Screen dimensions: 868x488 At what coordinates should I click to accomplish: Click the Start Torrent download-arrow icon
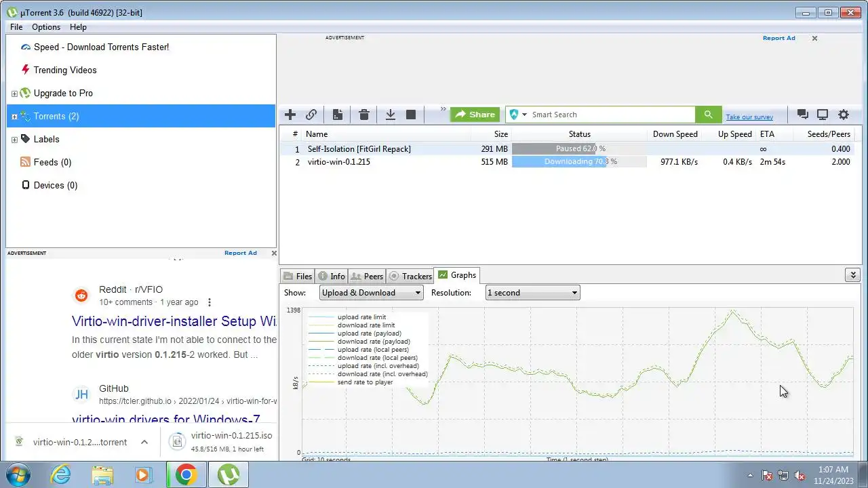[391, 115]
